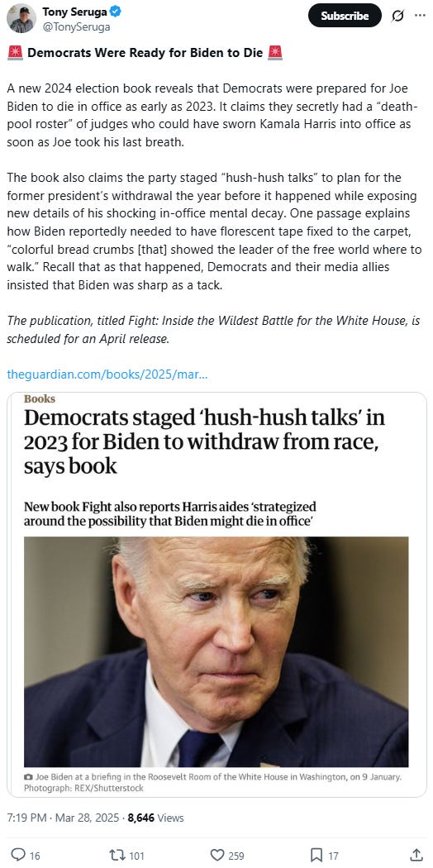This screenshot has height=868, width=433.
Task: Click the share upload icon
Action: point(416,855)
